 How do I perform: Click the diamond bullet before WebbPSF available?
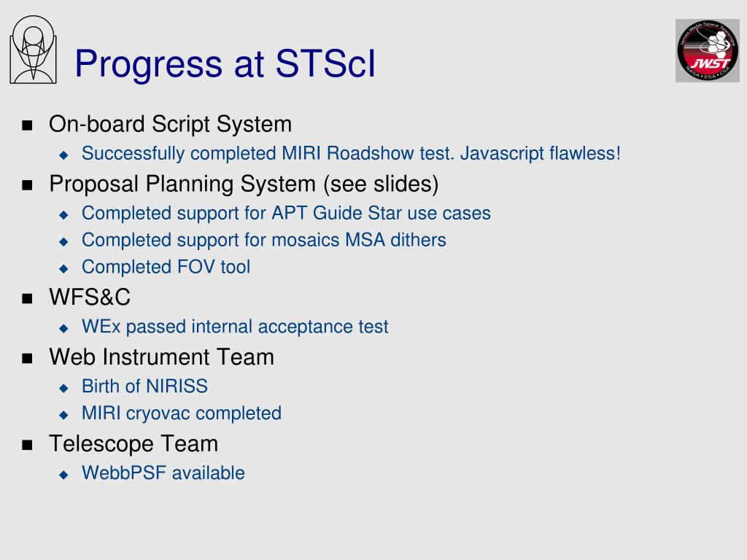(64, 474)
